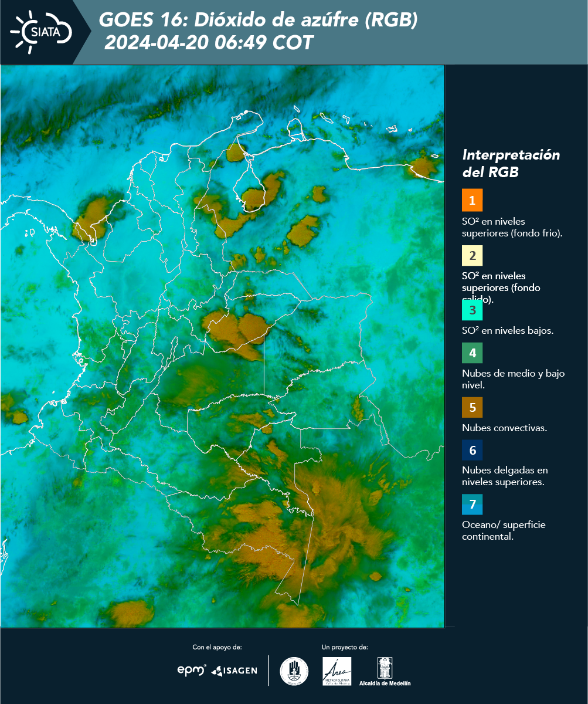
Task: Click the ISAGEN logo in the footer
Action: point(234,671)
